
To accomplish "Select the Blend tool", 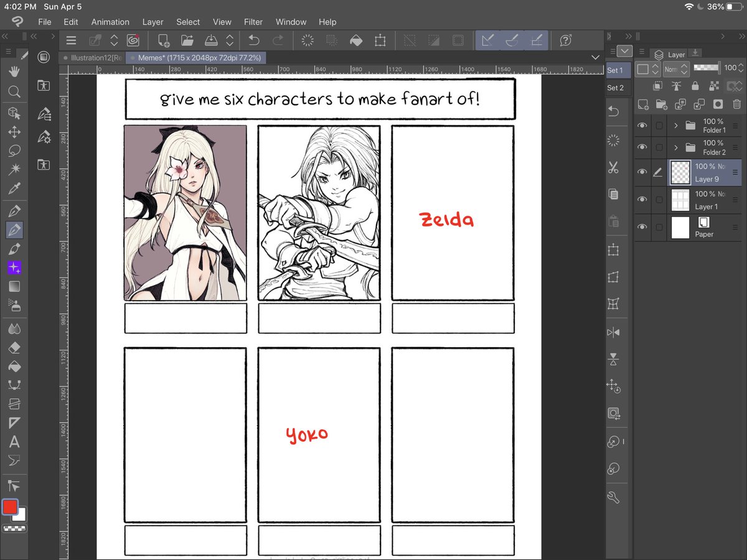I will point(14,329).
